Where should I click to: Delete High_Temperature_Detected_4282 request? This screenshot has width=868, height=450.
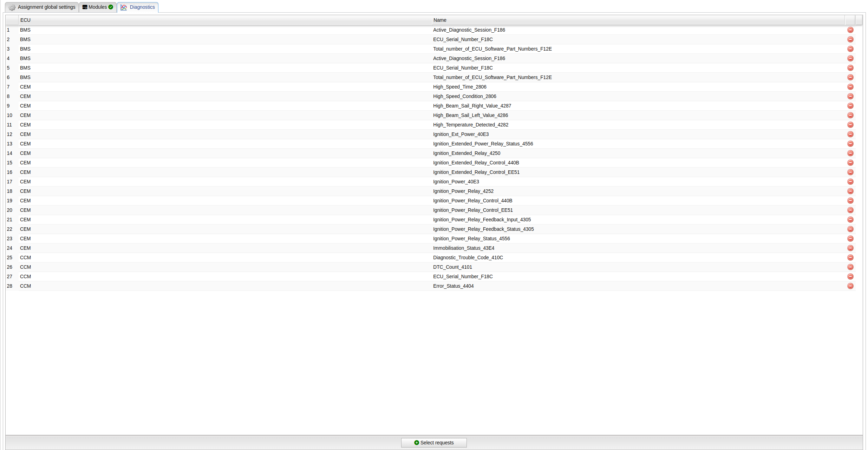[x=850, y=125]
